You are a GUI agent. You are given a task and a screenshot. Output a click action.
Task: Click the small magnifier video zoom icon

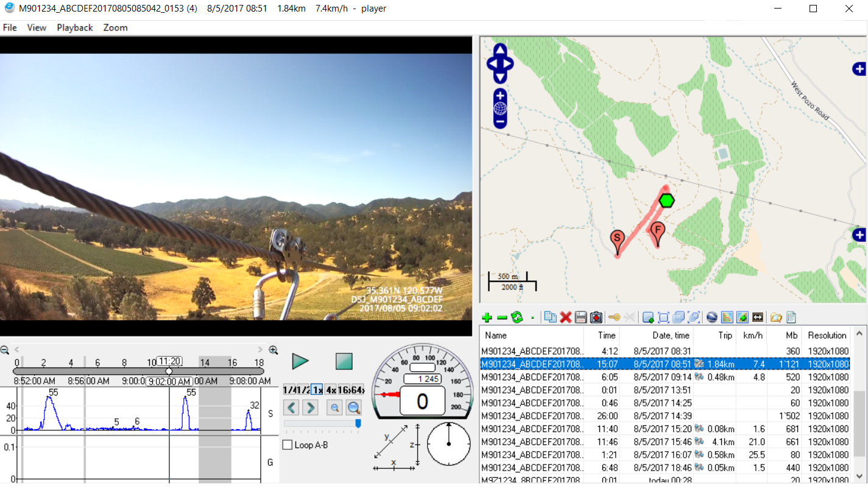(x=334, y=407)
